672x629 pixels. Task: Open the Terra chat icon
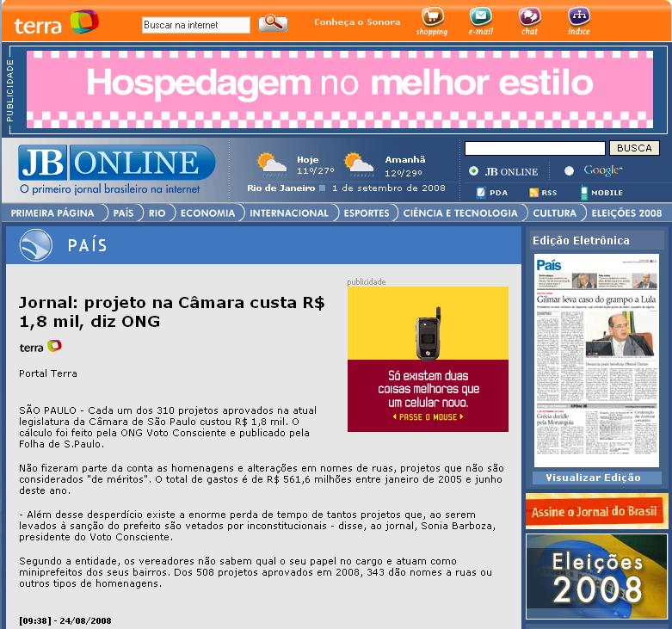click(529, 17)
